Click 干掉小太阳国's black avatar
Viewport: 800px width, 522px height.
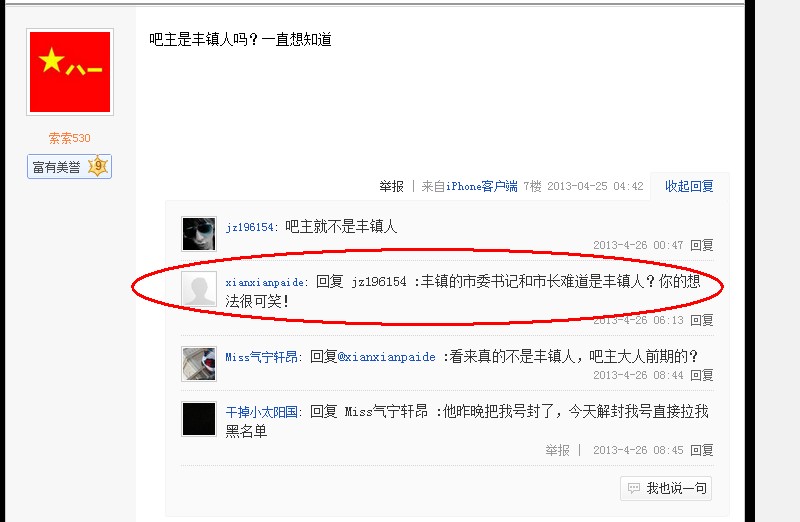coord(199,419)
